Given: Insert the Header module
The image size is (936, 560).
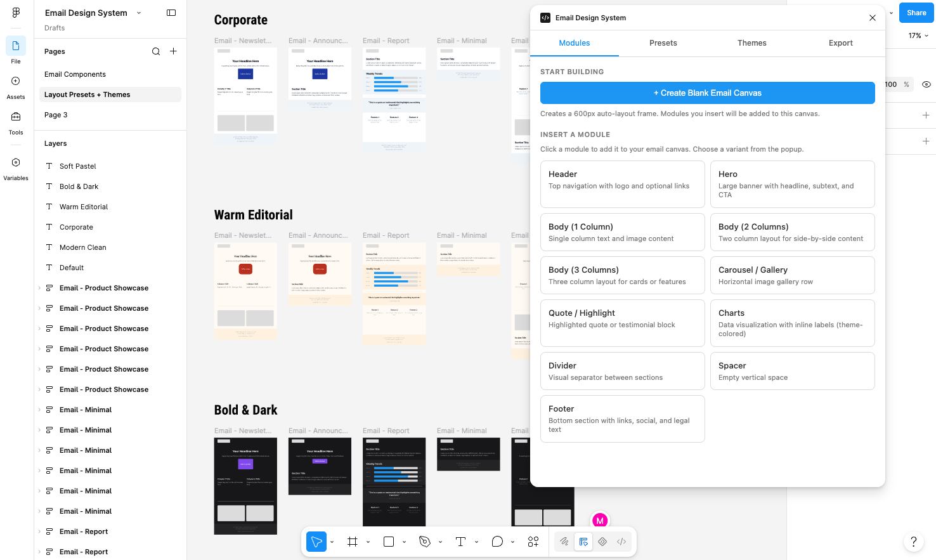Looking at the screenshot, I should (x=623, y=184).
